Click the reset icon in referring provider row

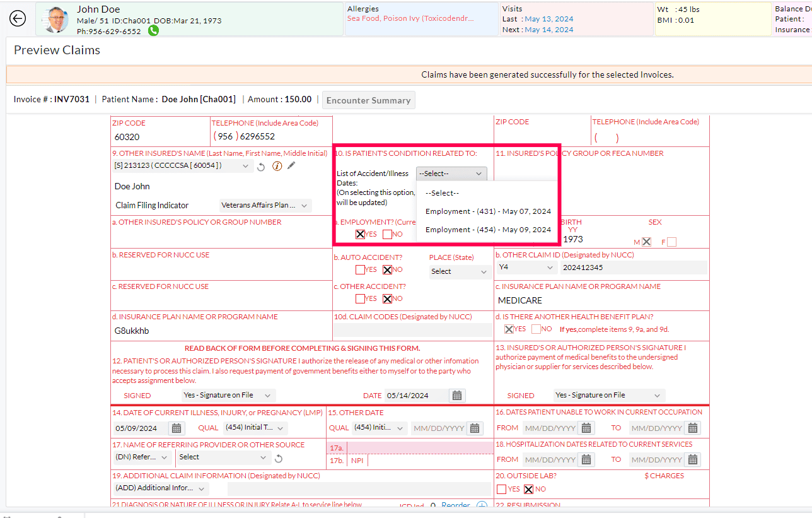[x=278, y=459]
